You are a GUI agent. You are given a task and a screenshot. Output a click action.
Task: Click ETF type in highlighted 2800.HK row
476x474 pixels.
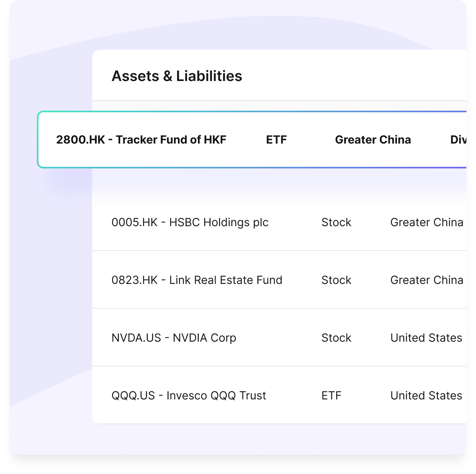276,140
